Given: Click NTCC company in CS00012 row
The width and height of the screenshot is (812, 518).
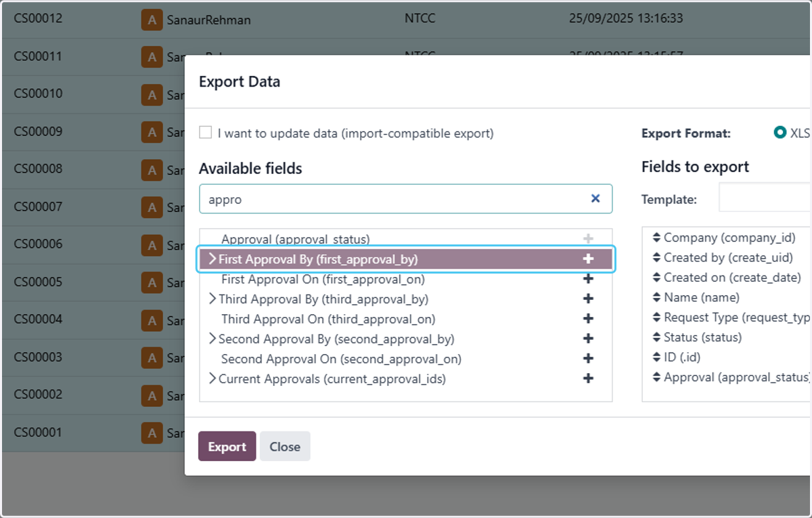Looking at the screenshot, I should [420, 18].
